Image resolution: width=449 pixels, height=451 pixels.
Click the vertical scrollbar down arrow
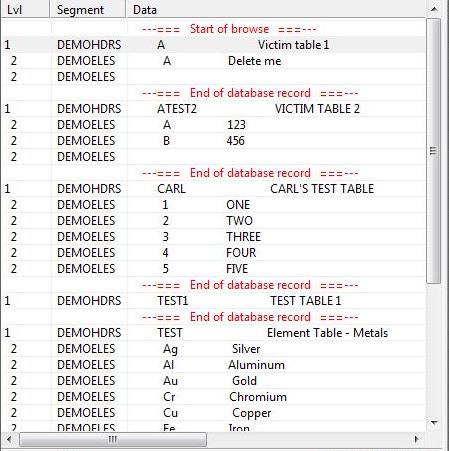pyautogui.click(x=434, y=423)
